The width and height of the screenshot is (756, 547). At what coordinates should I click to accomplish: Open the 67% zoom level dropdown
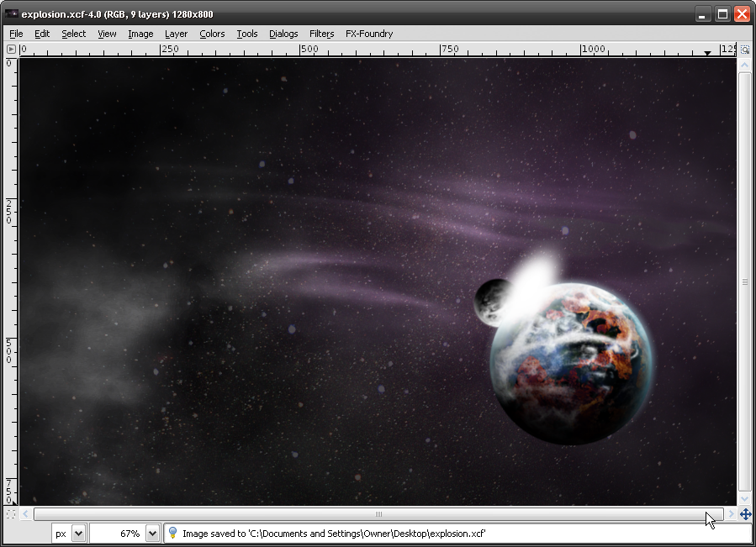pyautogui.click(x=152, y=534)
